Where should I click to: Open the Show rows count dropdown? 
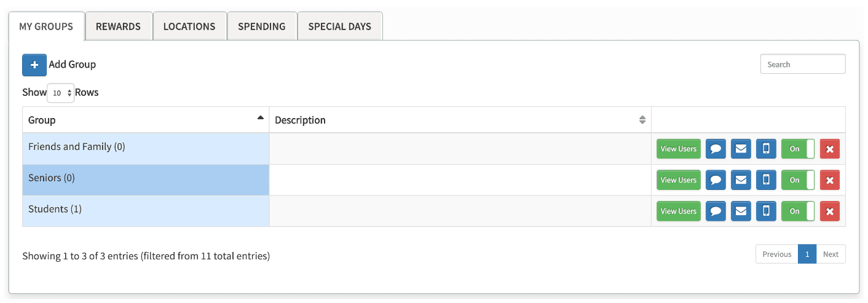61,93
